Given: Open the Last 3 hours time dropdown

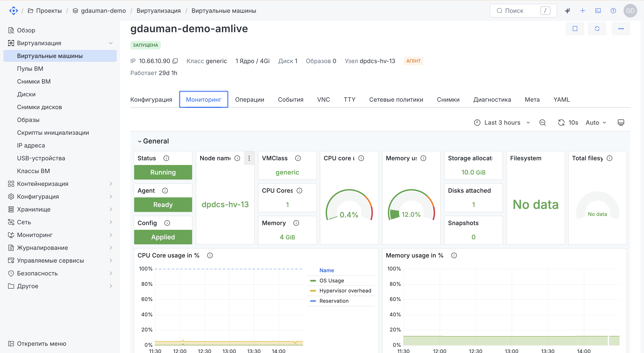Looking at the screenshot, I should click(502, 123).
